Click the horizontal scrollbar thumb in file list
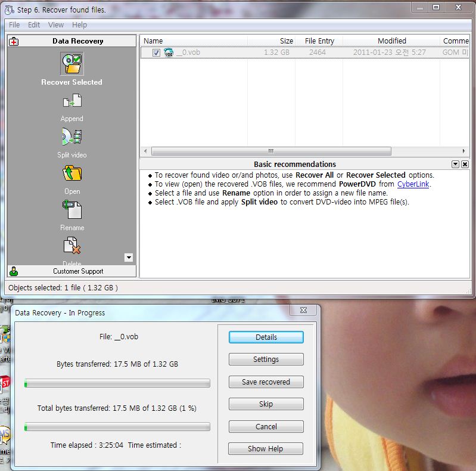The image size is (476, 471). [271, 151]
